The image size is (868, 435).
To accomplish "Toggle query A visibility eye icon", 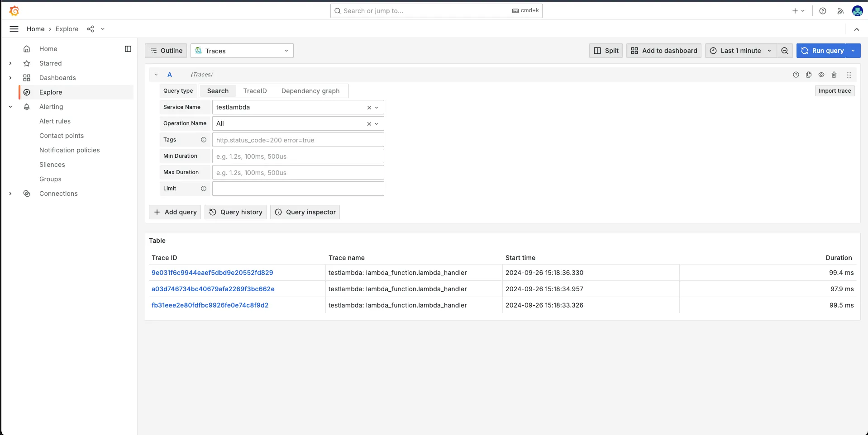I will [821, 75].
